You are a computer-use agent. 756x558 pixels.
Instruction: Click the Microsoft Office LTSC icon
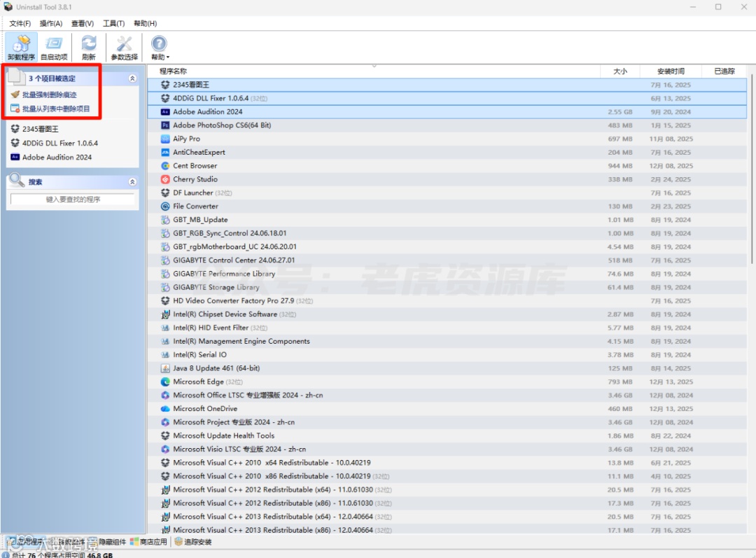coord(165,396)
